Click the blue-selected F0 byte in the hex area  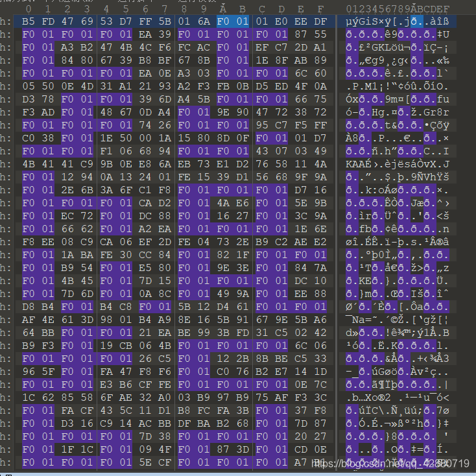tap(223, 21)
